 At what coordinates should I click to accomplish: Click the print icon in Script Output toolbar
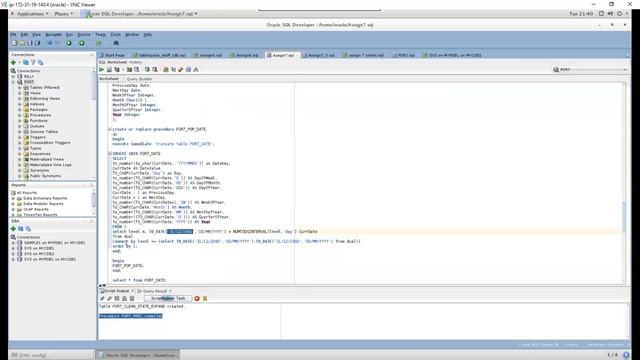point(124,298)
